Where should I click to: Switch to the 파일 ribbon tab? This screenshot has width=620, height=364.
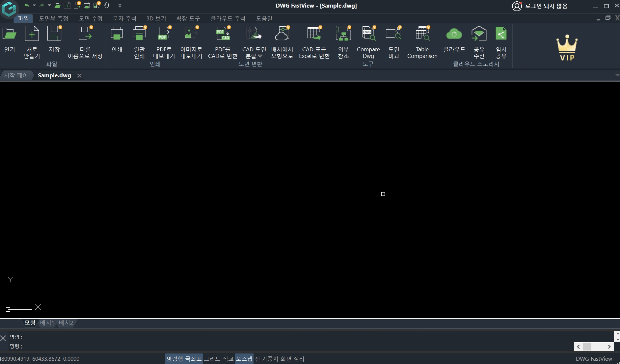(x=23, y=18)
